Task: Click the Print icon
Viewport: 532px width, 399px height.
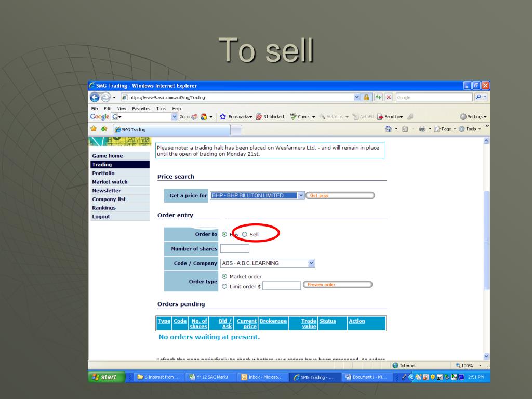Action: 422,129
